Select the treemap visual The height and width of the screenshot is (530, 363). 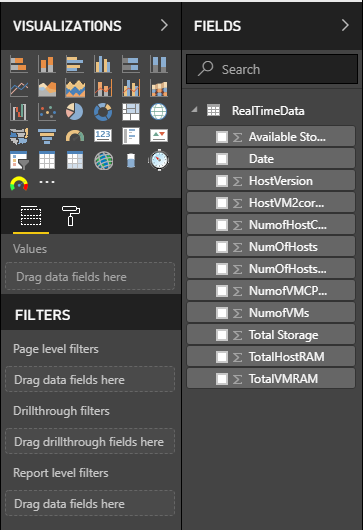point(131,112)
